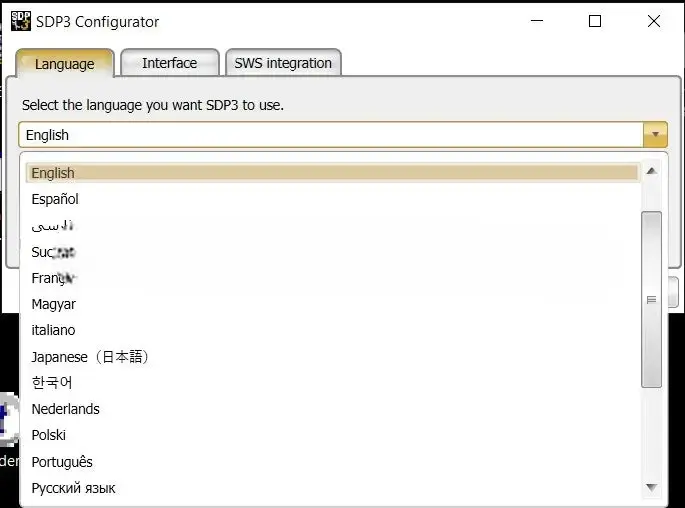The height and width of the screenshot is (508, 685).
Task: Select Português in the language list
Action: coord(332,462)
